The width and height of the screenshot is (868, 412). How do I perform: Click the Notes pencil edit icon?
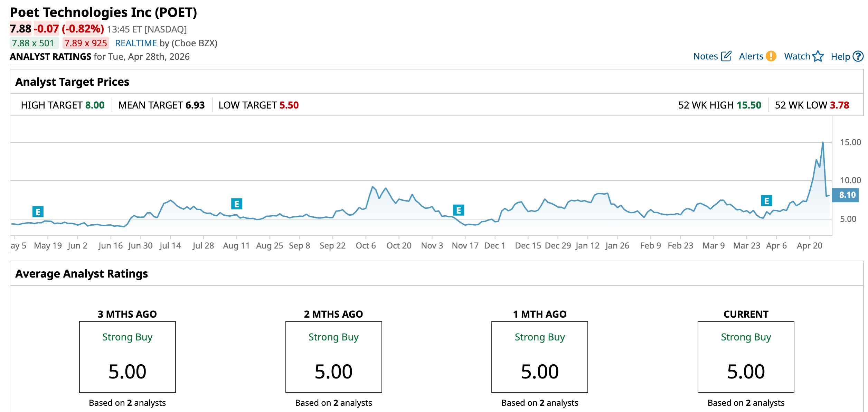coord(726,56)
